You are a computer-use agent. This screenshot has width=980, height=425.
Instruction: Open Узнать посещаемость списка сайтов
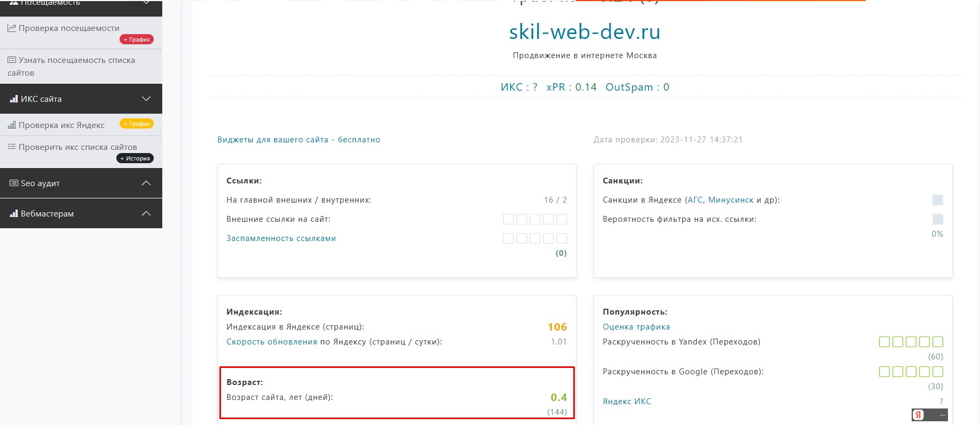pos(71,67)
